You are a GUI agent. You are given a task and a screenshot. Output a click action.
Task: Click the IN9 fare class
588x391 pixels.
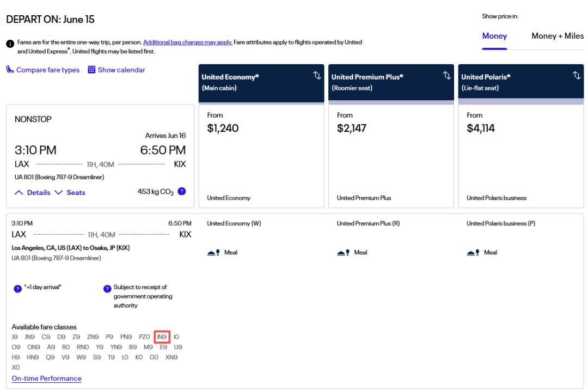point(162,337)
